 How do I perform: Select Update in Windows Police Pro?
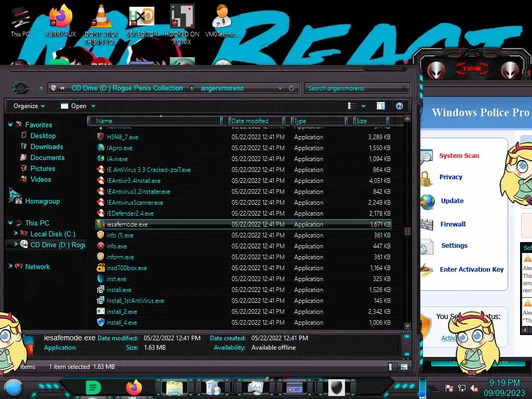(452, 201)
